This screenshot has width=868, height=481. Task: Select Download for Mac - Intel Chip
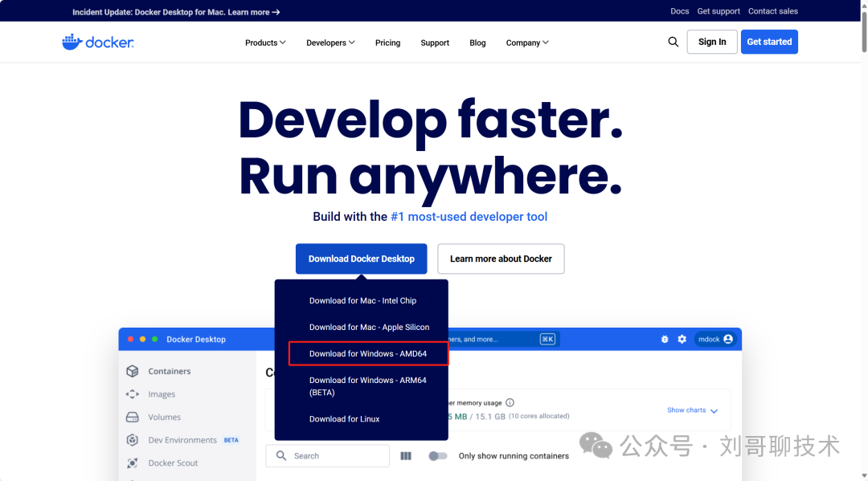pyautogui.click(x=362, y=301)
